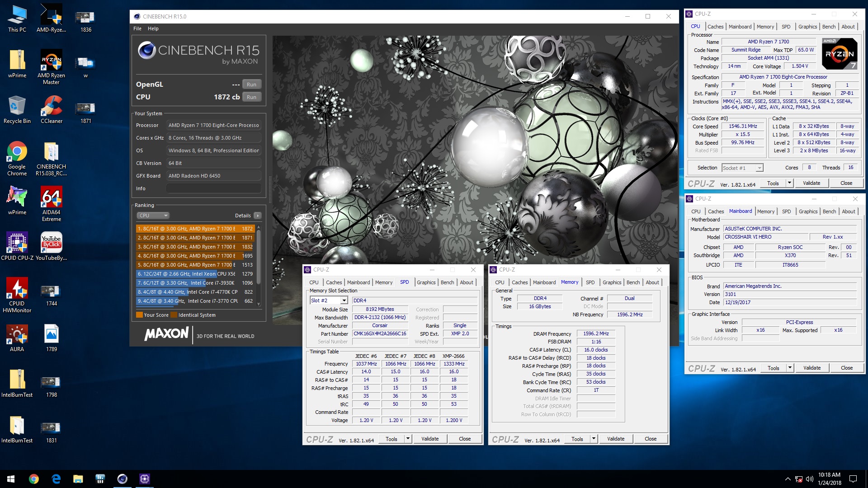Click the Cinebench Info input field
Viewport: 868px width, 488px height.
[x=214, y=188]
